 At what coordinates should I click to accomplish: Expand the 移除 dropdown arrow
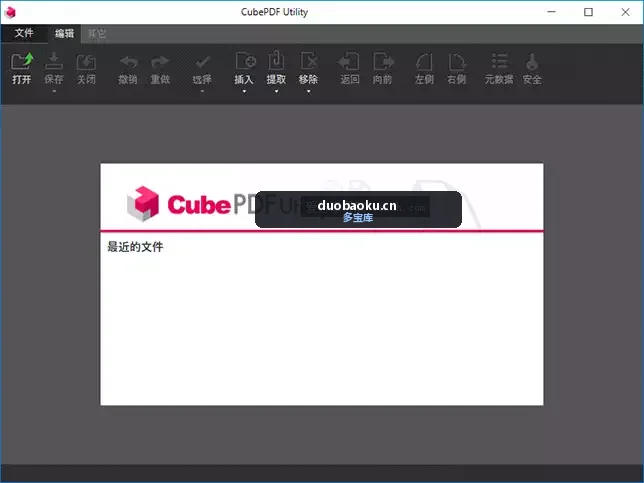[308, 91]
